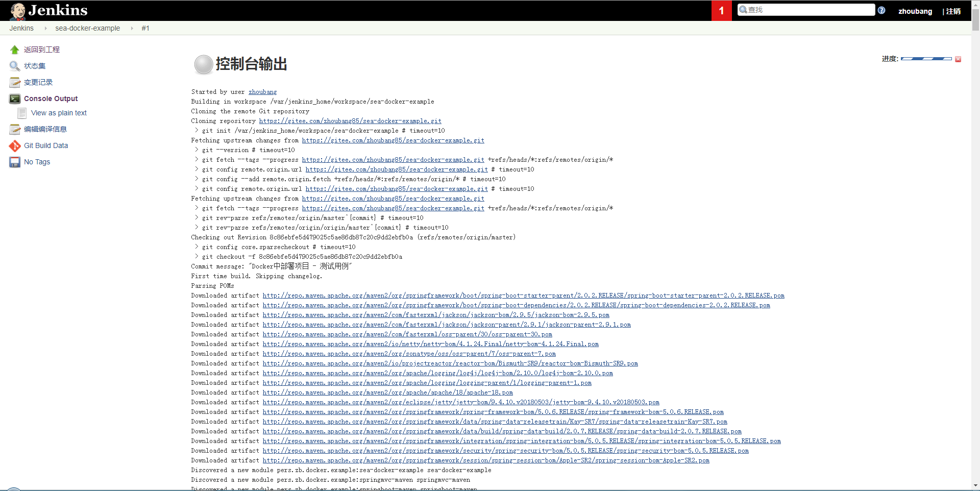This screenshot has width=980, height=491.
Task: Open netty-bom-4.1.24.Final.pom link
Action: pyautogui.click(x=431, y=344)
